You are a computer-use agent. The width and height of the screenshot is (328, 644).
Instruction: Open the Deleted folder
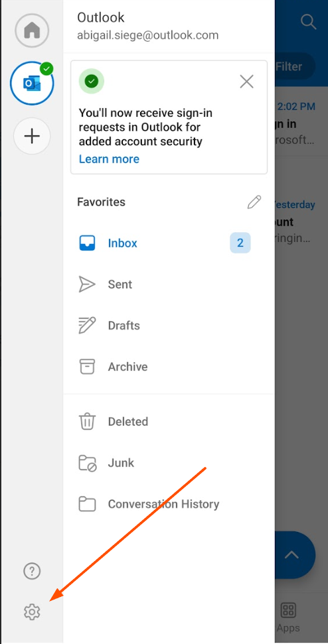(169, 421)
